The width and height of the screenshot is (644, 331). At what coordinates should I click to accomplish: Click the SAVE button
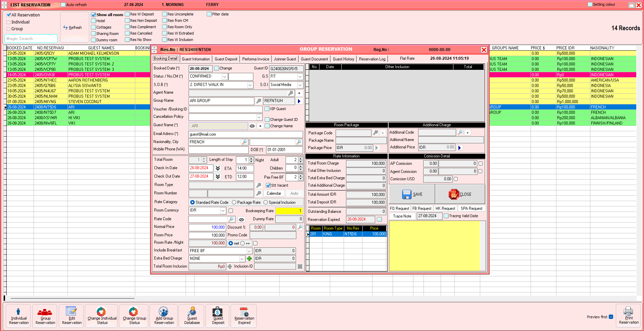(412, 194)
